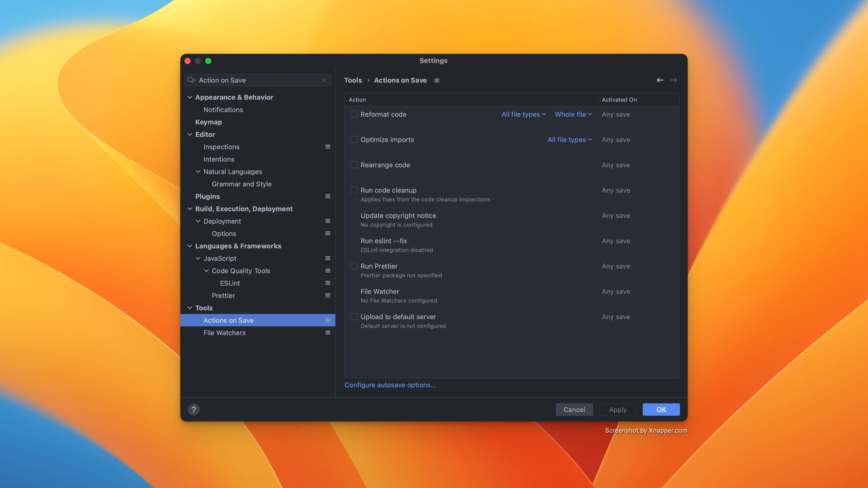
Task: Click project-settings icon on File Watchers row
Action: pos(328,333)
